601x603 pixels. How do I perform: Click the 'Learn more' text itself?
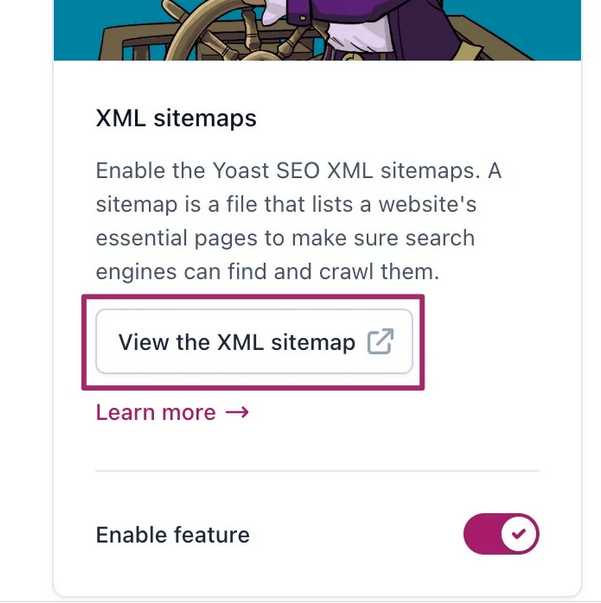point(155,412)
